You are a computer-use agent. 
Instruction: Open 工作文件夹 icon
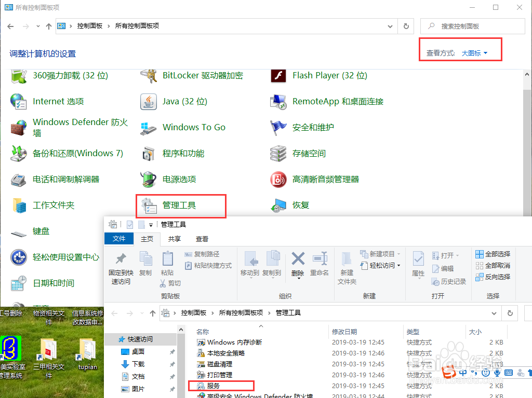19,205
